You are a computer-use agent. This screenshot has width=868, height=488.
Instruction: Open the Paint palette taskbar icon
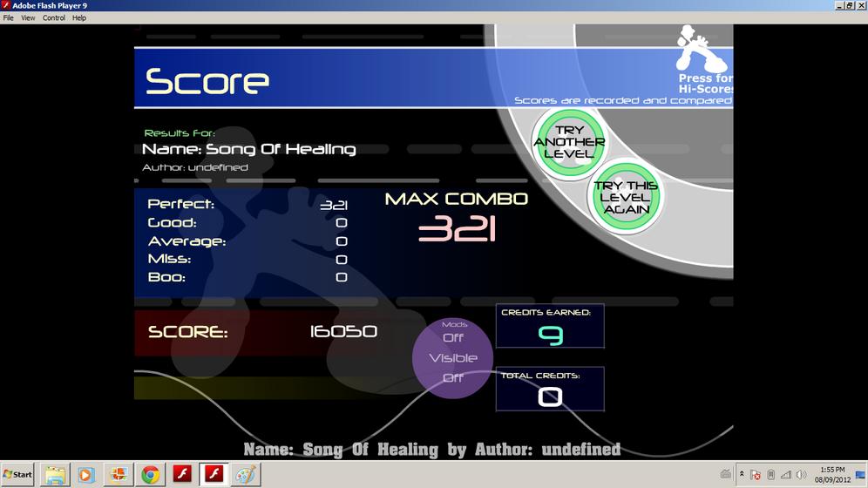pos(246,475)
